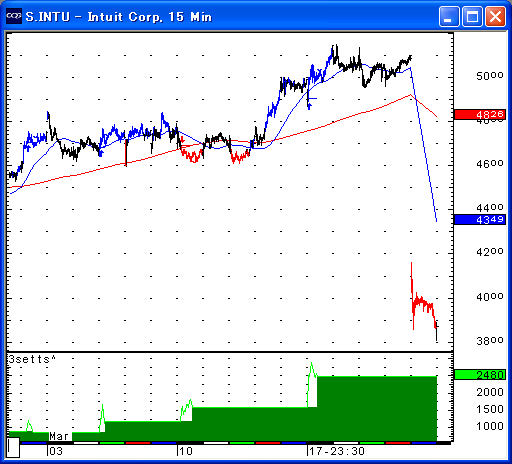Click the 3800 price scale value
This screenshot has height=464, width=512.
click(489, 341)
